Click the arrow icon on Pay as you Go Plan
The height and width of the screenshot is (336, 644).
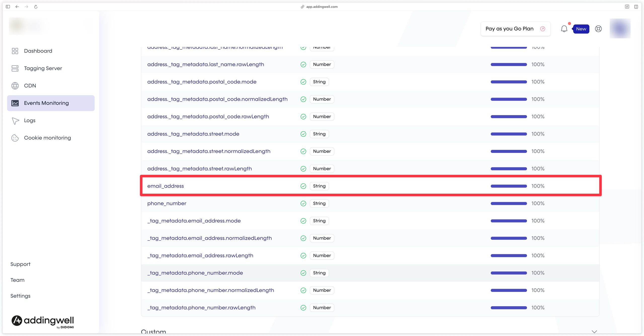click(543, 29)
